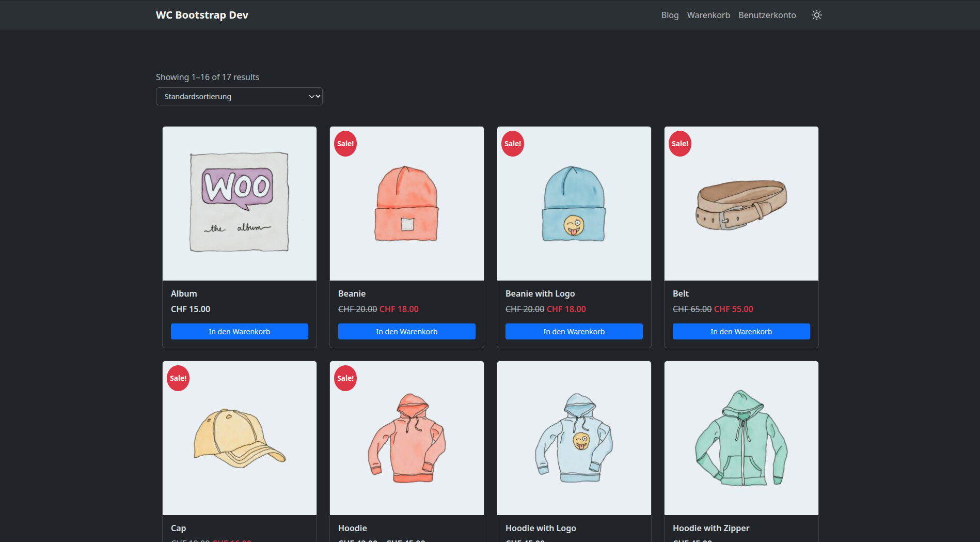980x542 pixels.
Task: Add Belt to the cart
Action: (741, 332)
